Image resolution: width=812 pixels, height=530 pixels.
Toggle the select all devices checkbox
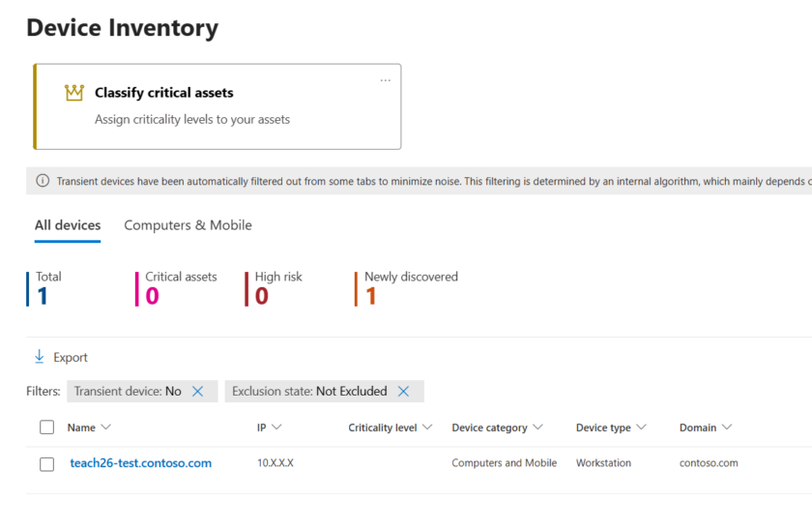(x=47, y=427)
